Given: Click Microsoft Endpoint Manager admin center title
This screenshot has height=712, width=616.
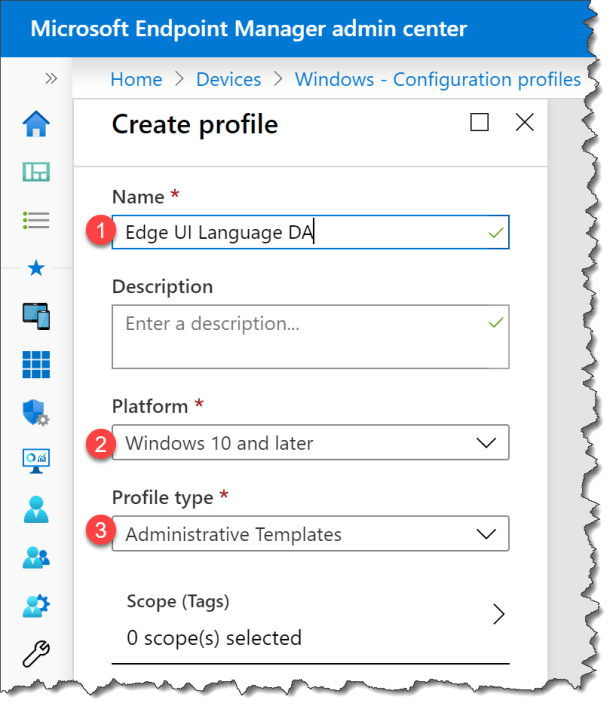Looking at the screenshot, I should pyautogui.click(x=249, y=29).
